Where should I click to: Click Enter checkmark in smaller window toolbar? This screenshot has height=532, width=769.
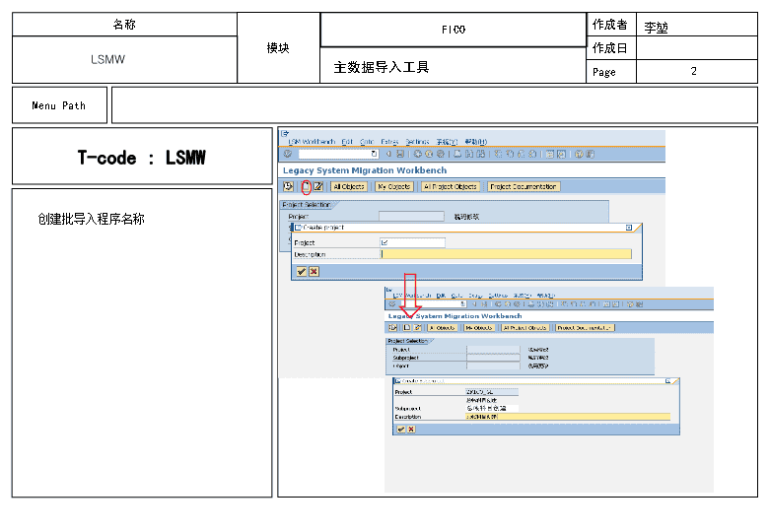tap(392, 304)
